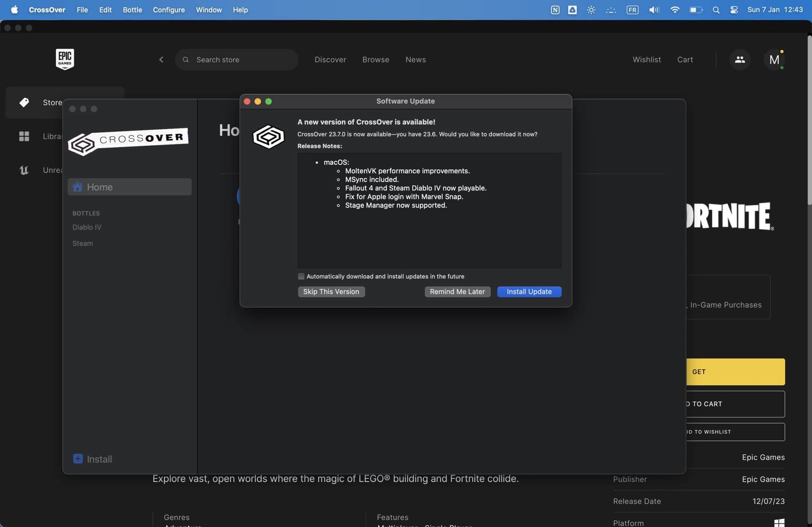
Task: Click the menu bar date and time
Action: (775, 10)
